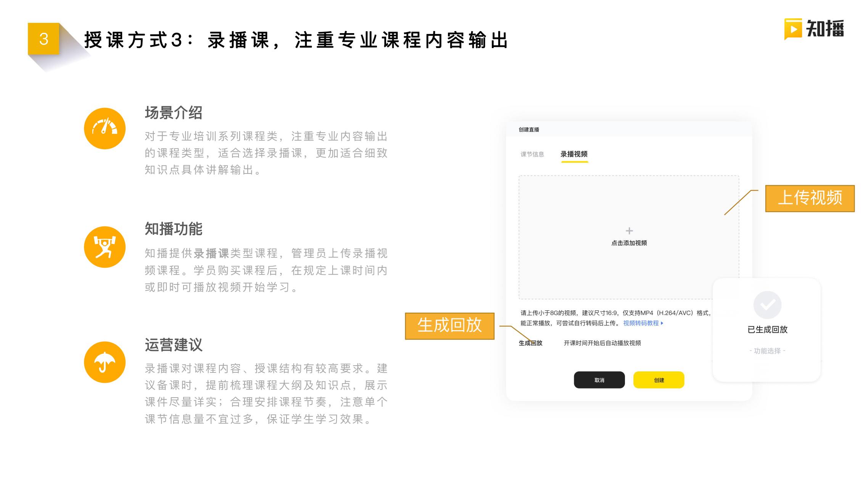The height and width of the screenshot is (488, 868).
Task: Click the umbrella icon beside 运营建议
Action: coord(105,362)
